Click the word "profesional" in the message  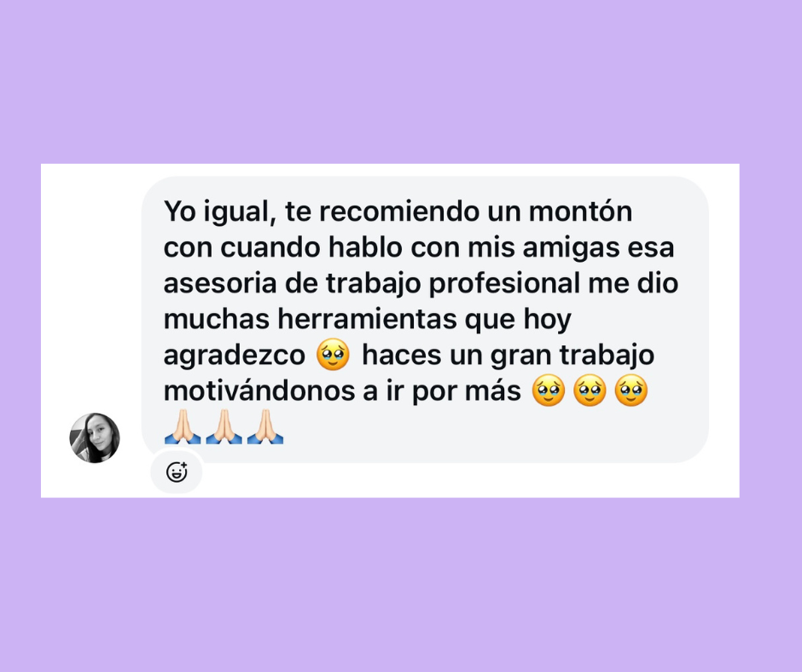pyautogui.click(x=503, y=284)
